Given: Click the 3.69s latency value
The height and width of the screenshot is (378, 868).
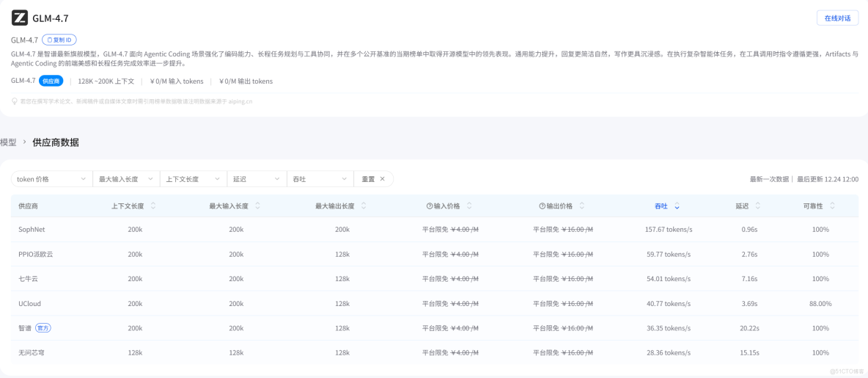Looking at the screenshot, I should (x=749, y=304).
